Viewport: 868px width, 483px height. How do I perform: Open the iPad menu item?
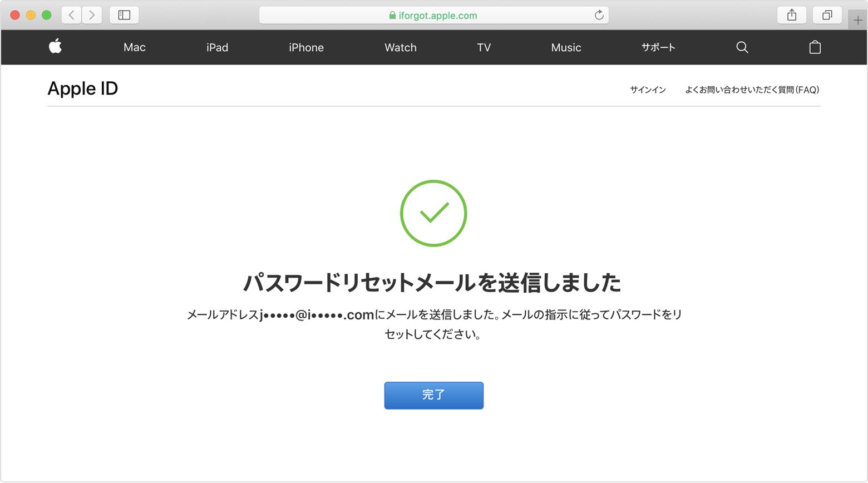click(x=217, y=47)
